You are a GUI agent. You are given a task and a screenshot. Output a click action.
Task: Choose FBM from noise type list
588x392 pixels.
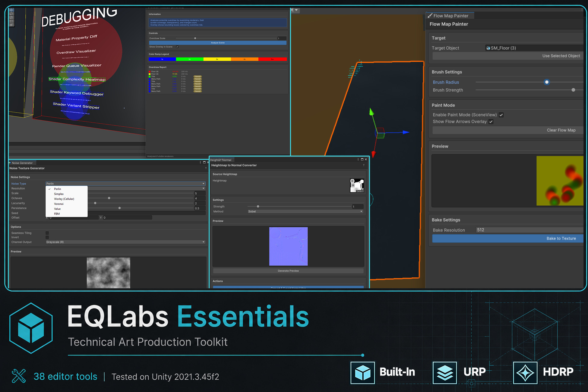pos(67,214)
